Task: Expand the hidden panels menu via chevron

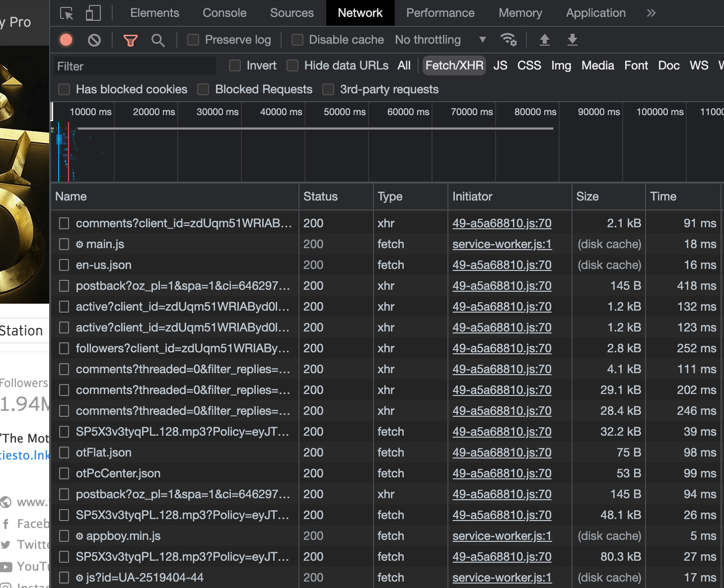Action: 651,13
